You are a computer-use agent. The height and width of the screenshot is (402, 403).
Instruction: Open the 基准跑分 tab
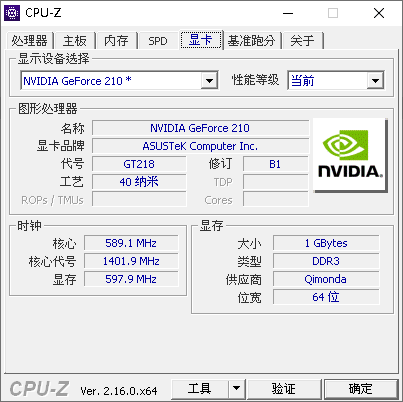pyautogui.click(x=251, y=41)
